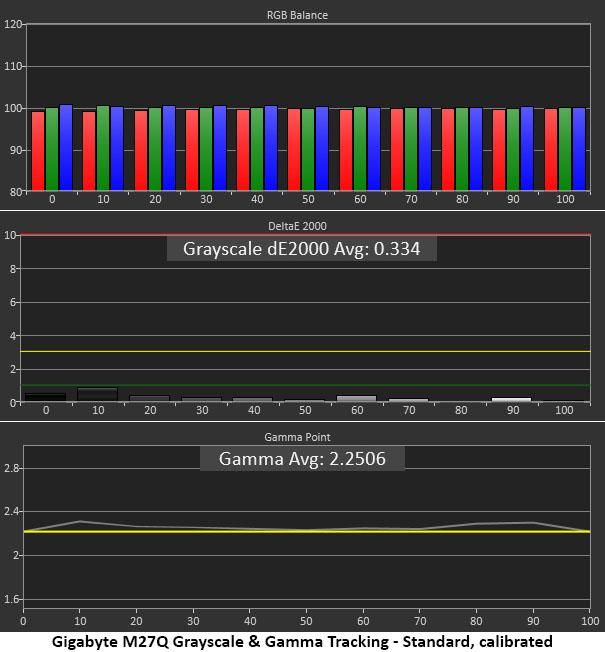Click the green bar at 20 in RGB Balance
The height and width of the screenshot is (652, 605).
155,149
